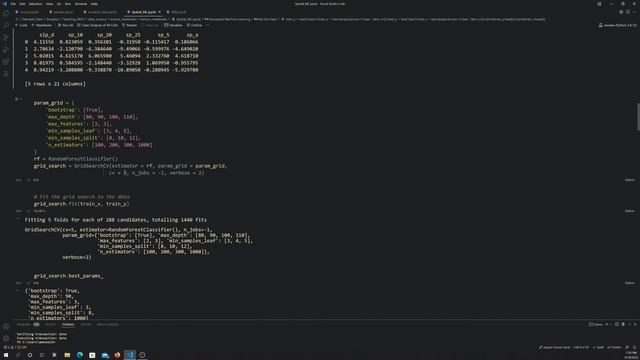Open the View menu
The width and height of the screenshot is (640, 360).
49,4
